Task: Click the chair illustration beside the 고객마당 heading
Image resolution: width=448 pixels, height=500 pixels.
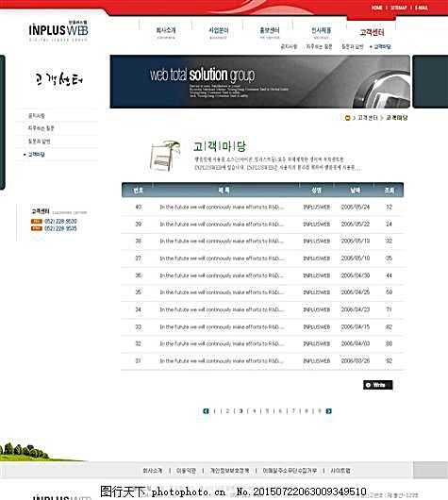Action: (165, 156)
